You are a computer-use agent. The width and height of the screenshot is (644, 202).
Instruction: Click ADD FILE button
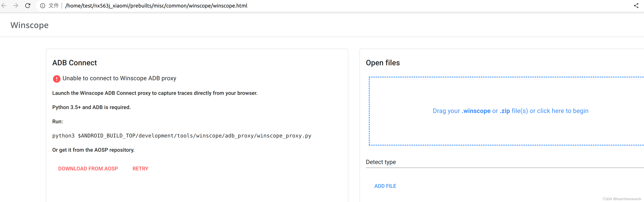[x=385, y=186]
